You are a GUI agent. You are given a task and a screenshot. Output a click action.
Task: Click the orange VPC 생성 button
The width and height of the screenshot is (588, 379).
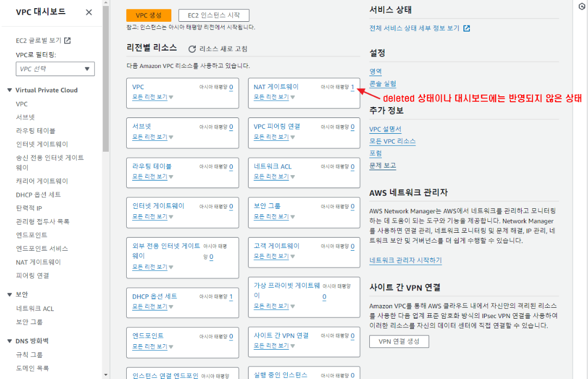tap(148, 15)
